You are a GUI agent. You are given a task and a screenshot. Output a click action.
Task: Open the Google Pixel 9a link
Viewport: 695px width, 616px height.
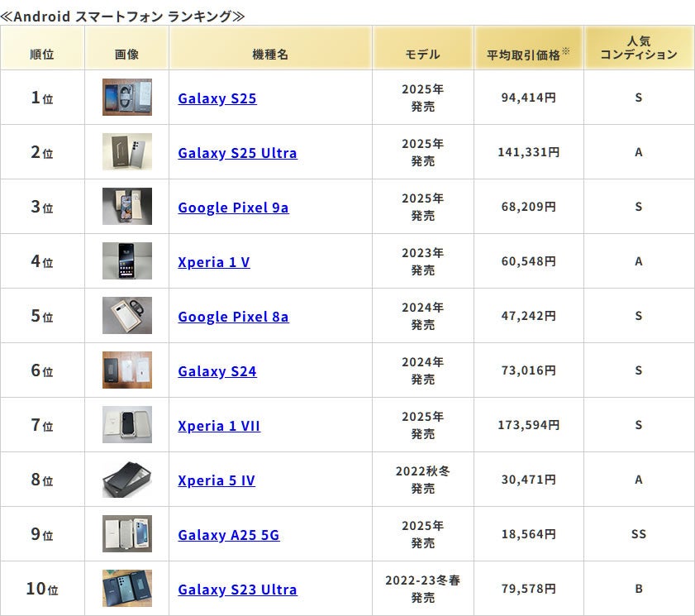[233, 208]
